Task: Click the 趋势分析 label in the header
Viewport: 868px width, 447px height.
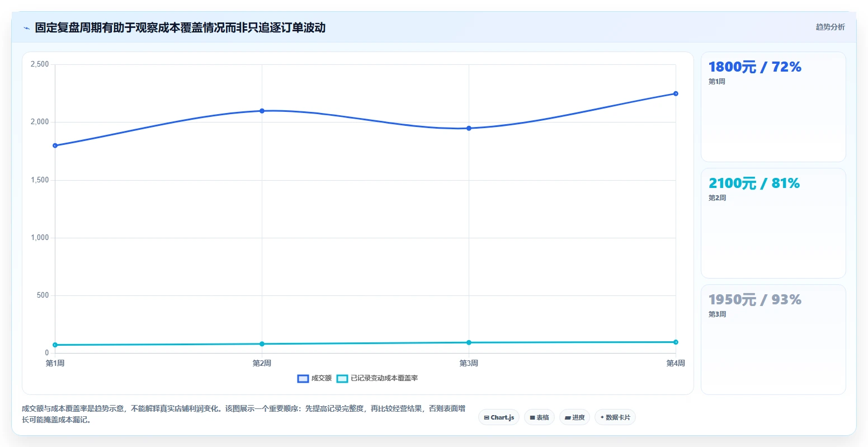Action: point(830,27)
